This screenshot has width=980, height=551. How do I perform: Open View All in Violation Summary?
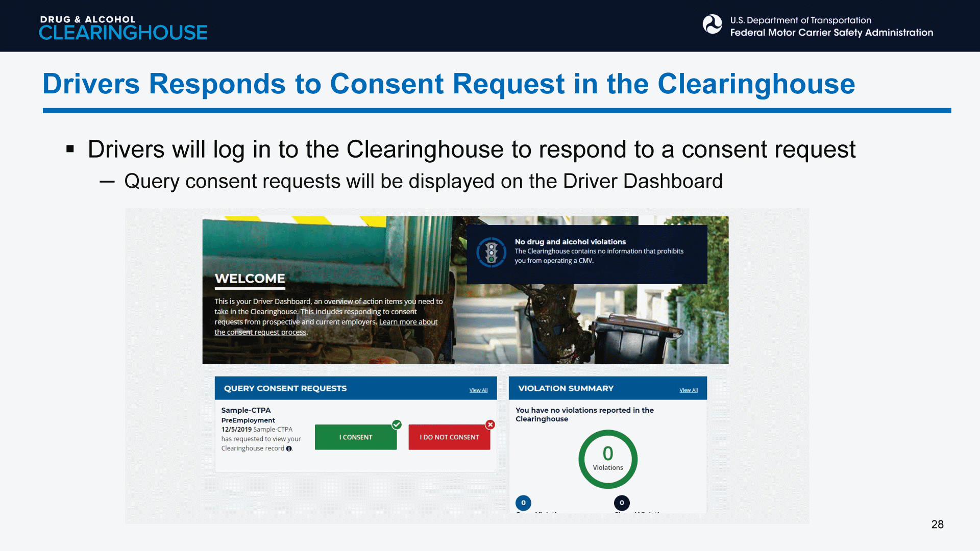[688, 390]
